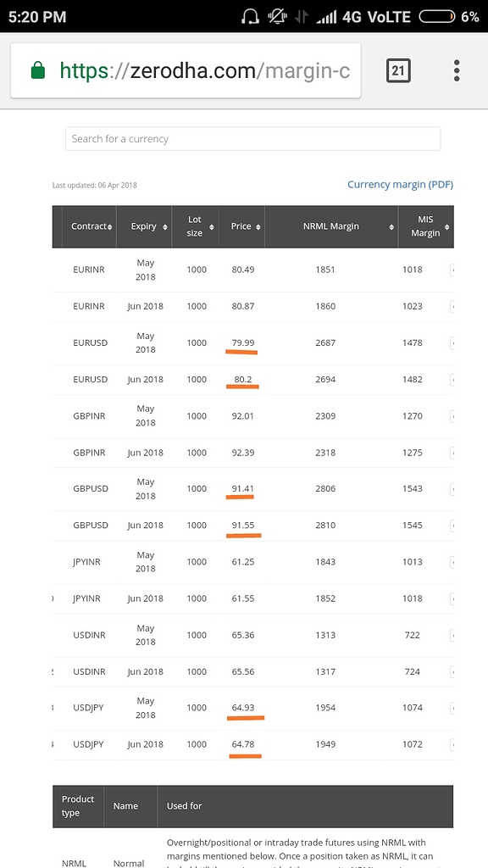
Task: Select the checkbox on the EURINR May 2018 row
Action: click(453, 269)
